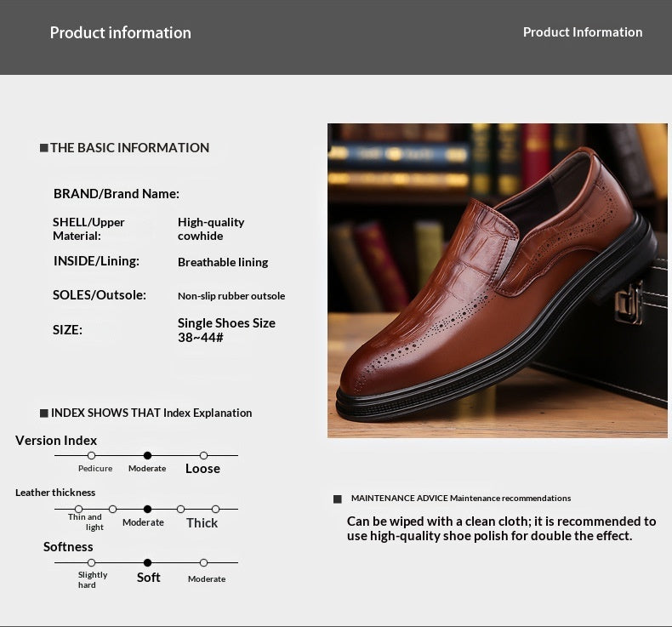The height and width of the screenshot is (627, 672).
Task: Select the Moderate dot on Softness scale
Action: pyautogui.click(x=203, y=562)
